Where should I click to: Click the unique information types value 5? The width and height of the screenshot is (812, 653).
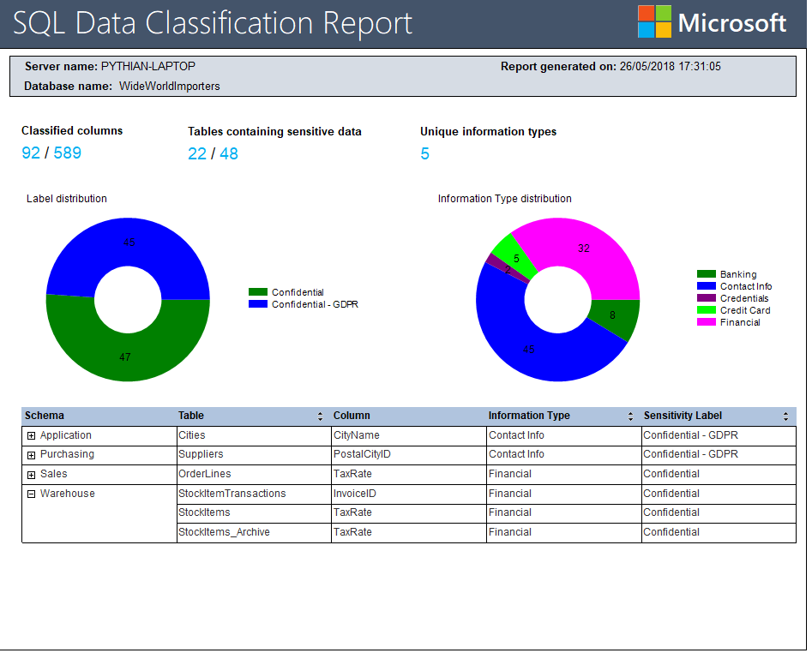(424, 154)
